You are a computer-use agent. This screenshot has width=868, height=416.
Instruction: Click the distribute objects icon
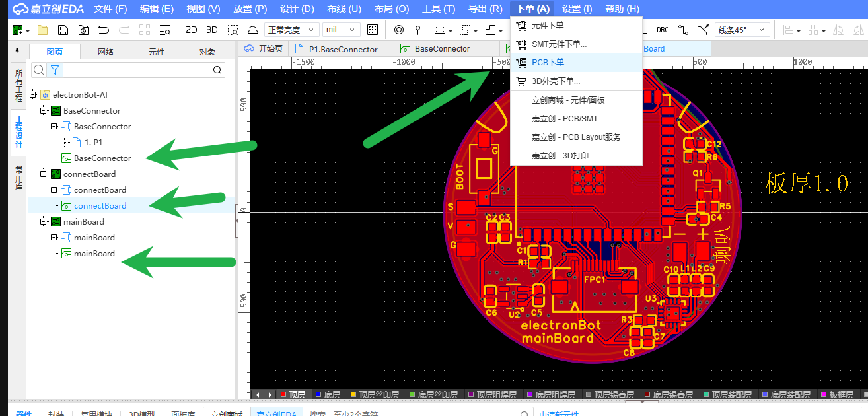(x=814, y=30)
